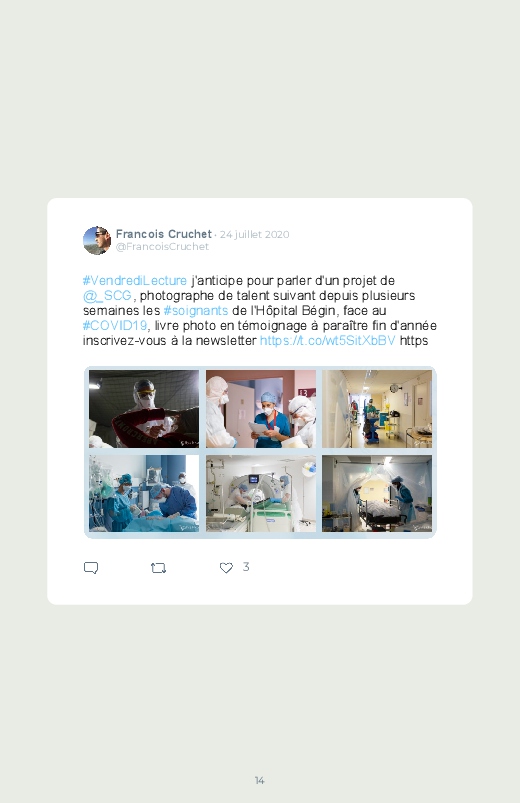
Task: Click the reply speech bubble icon
Action: click(91, 568)
